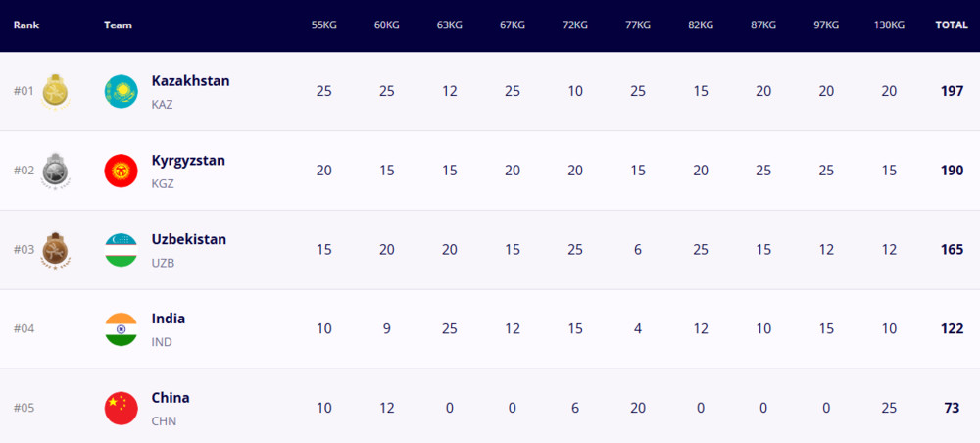
Task: Select the 77KG weight column header
Action: [638, 25]
